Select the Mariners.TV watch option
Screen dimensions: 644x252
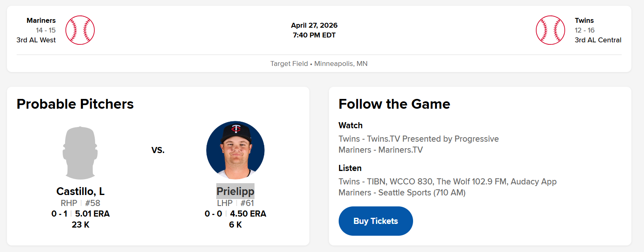click(381, 150)
